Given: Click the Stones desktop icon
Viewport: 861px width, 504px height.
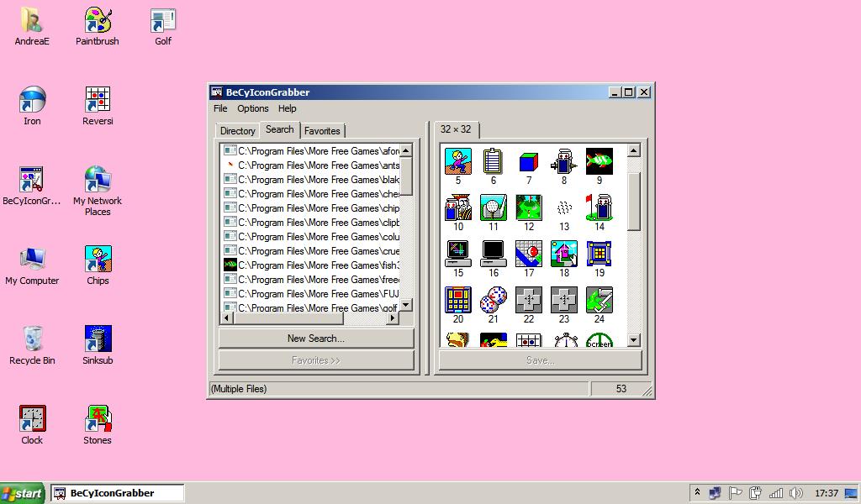Looking at the screenshot, I should coord(97,417).
